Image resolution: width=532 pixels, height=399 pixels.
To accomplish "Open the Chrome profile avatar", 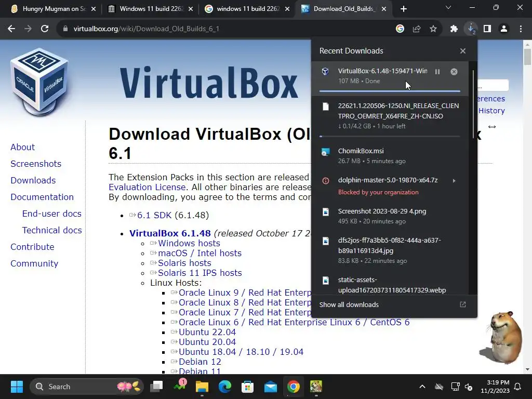I will tap(504, 29).
